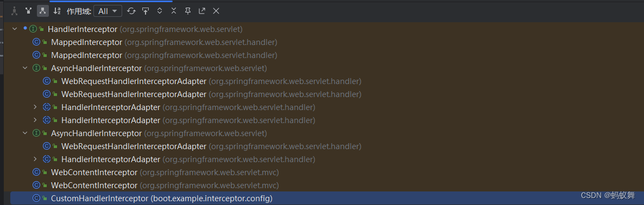Collapse all hierarchy nodes
644x205 pixels.
click(174, 11)
